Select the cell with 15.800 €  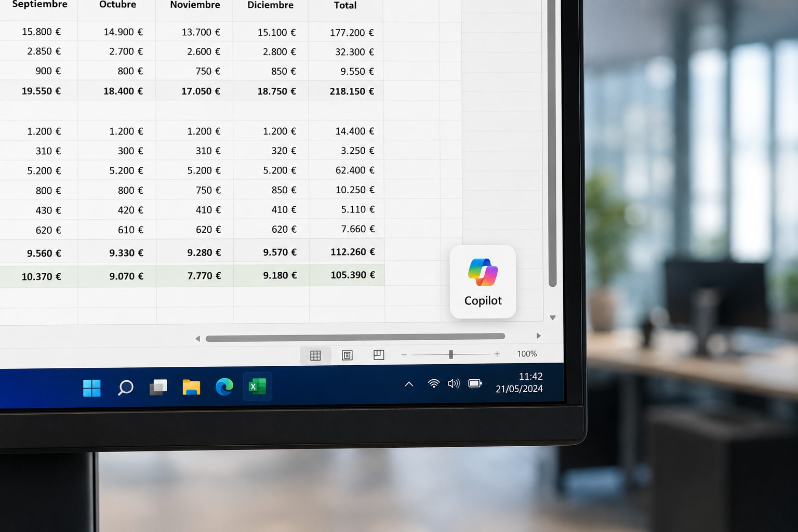point(39,32)
